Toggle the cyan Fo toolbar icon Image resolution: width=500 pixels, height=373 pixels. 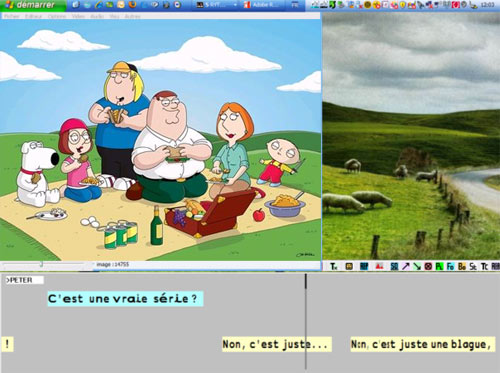450,266
